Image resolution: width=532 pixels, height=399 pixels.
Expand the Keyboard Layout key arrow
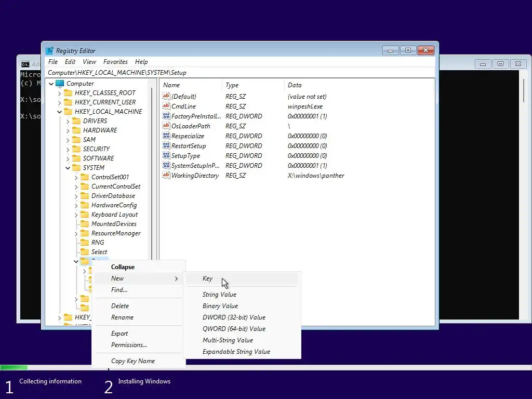coord(76,215)
